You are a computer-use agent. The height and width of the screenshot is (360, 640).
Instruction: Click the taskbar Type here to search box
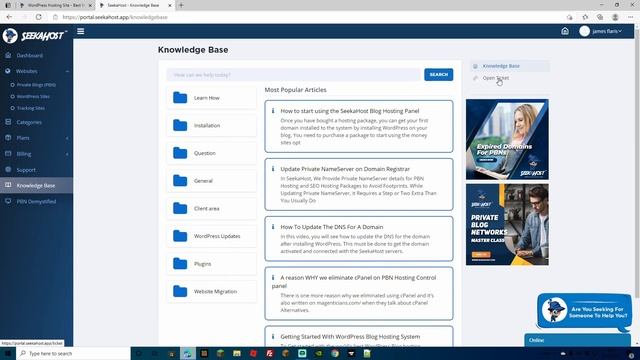click(73, 353)
